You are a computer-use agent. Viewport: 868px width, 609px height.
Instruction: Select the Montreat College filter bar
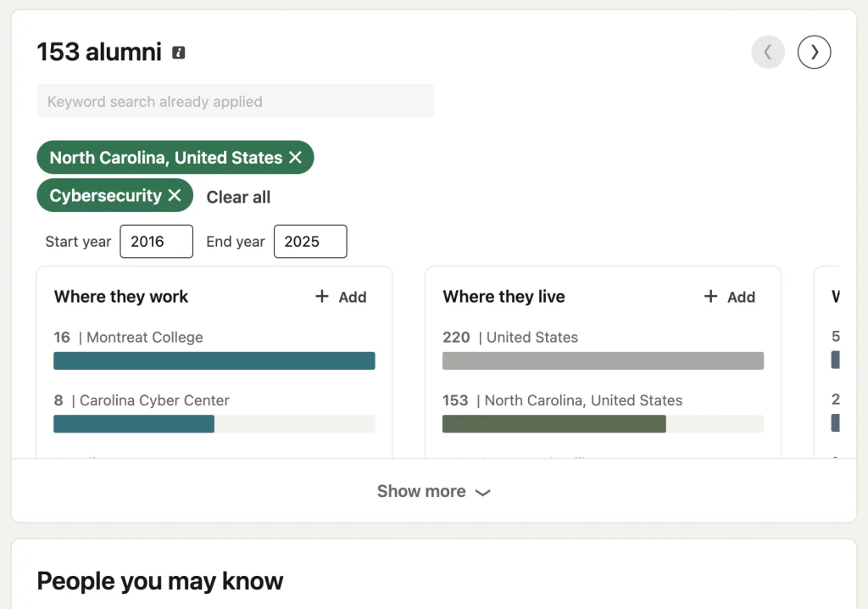pos(214,360)
